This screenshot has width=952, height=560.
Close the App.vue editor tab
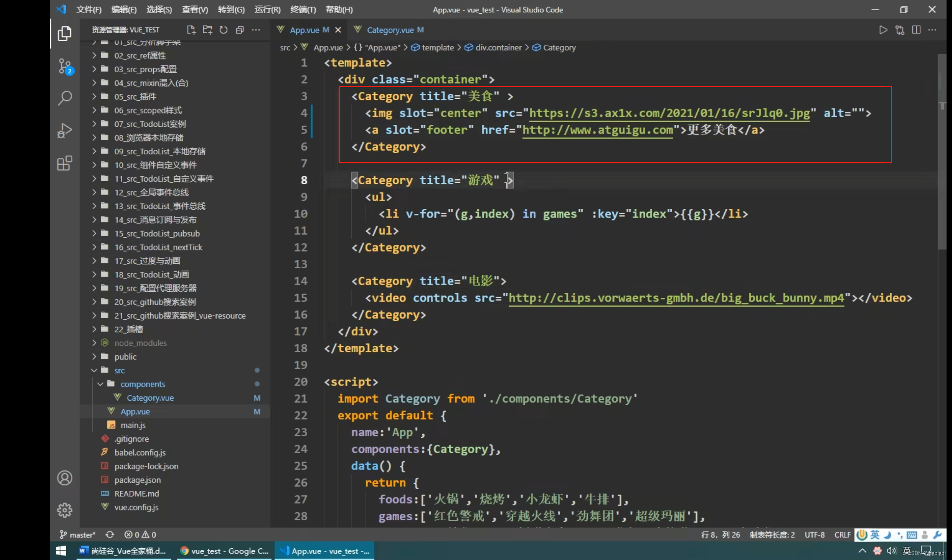[338, 30]
